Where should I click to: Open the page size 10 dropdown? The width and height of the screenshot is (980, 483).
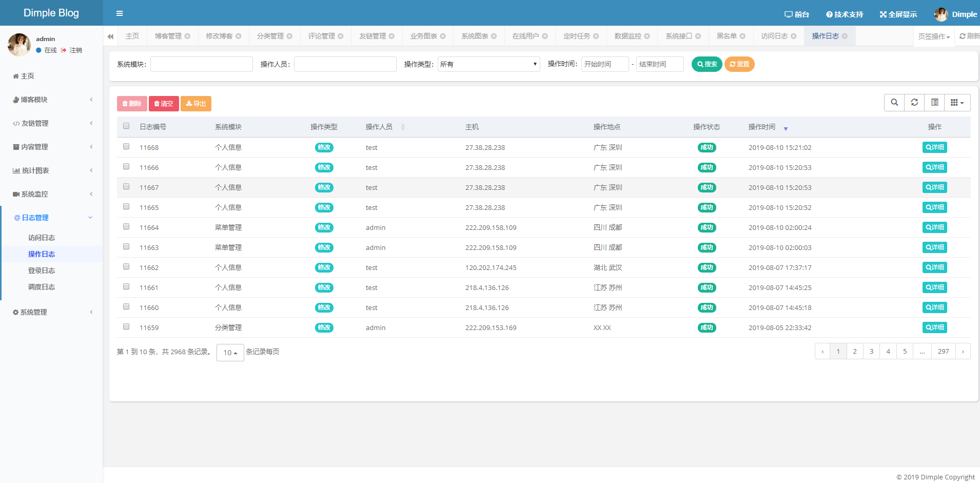(x=230, y=353)
